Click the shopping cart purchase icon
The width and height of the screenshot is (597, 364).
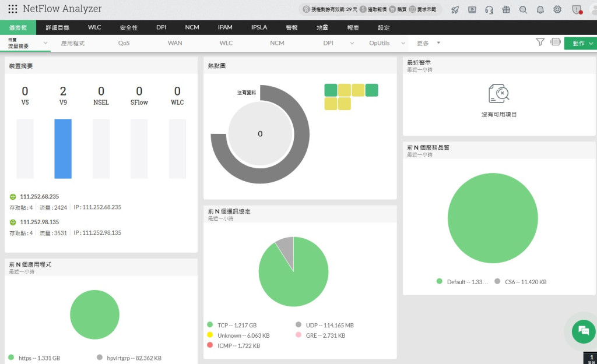(x=392, y=9)
